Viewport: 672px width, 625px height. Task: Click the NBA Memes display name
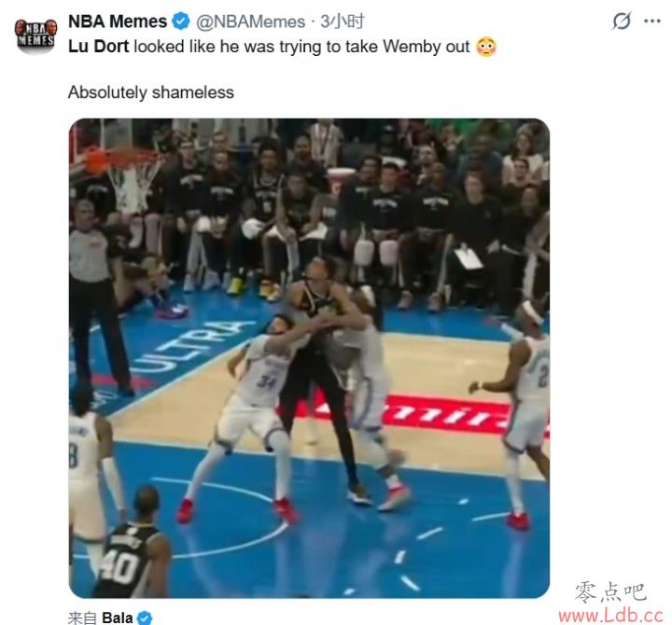[x=118, y=21]
